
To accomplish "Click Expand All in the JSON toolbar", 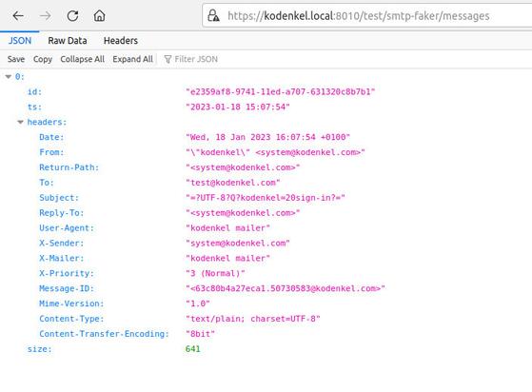I will pyautogui.click(x=132, y=59).
